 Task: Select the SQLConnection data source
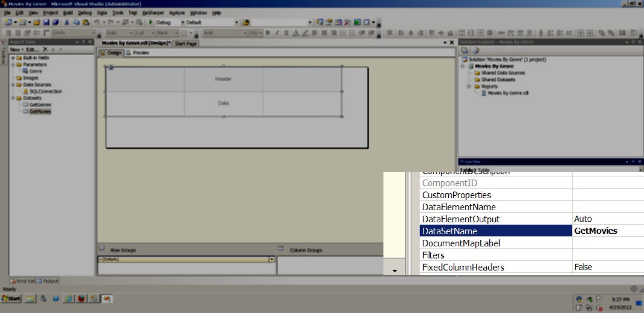(45, 91)
